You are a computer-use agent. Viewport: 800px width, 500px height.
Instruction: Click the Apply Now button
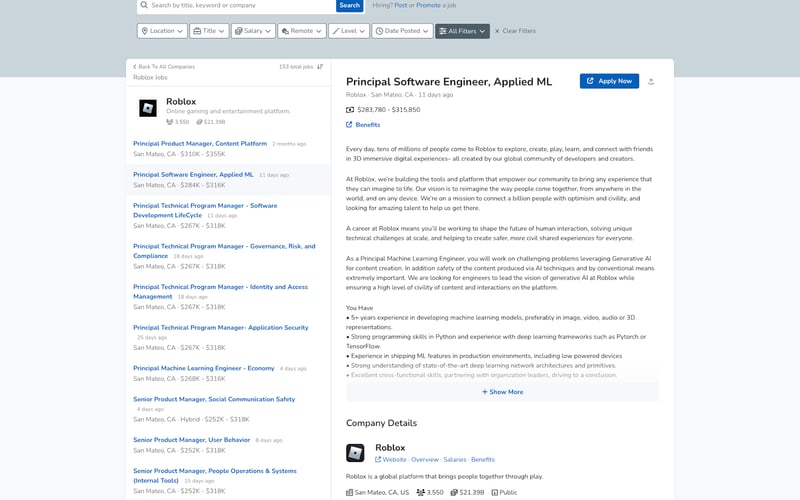[609, 81]
